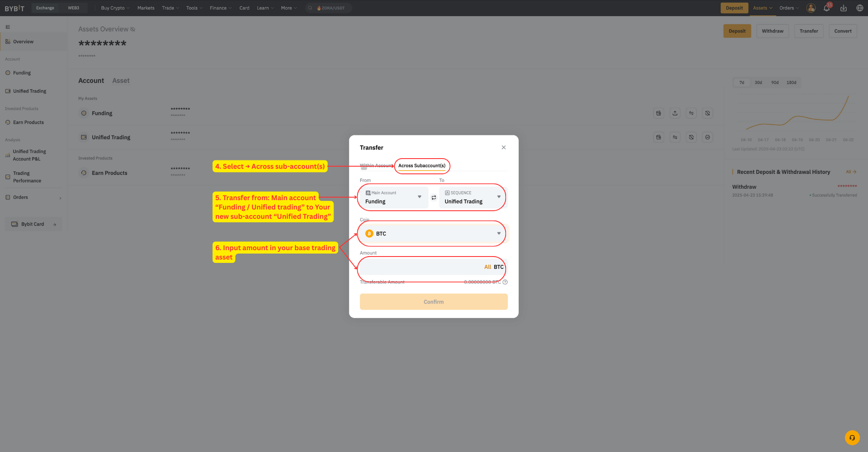
Task: Open Overview in the sidebar
Action: tap(33, 42)
